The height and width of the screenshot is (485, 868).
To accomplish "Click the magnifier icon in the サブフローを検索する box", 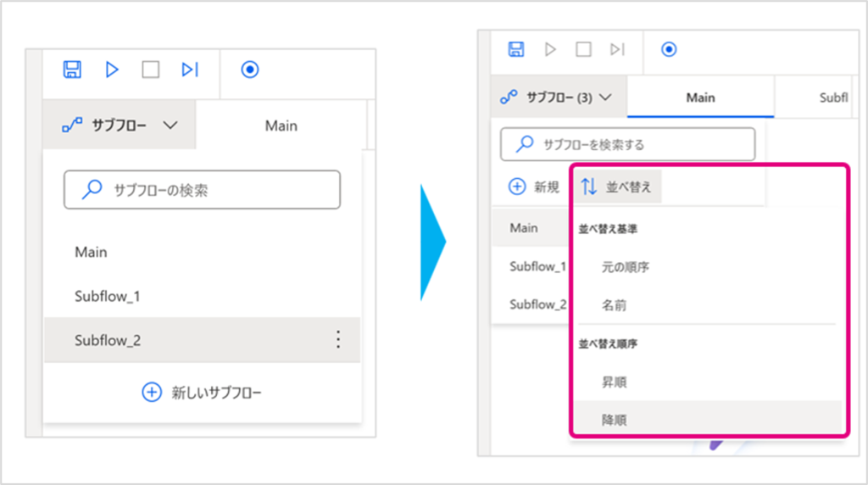I will (x=524, y=144).
